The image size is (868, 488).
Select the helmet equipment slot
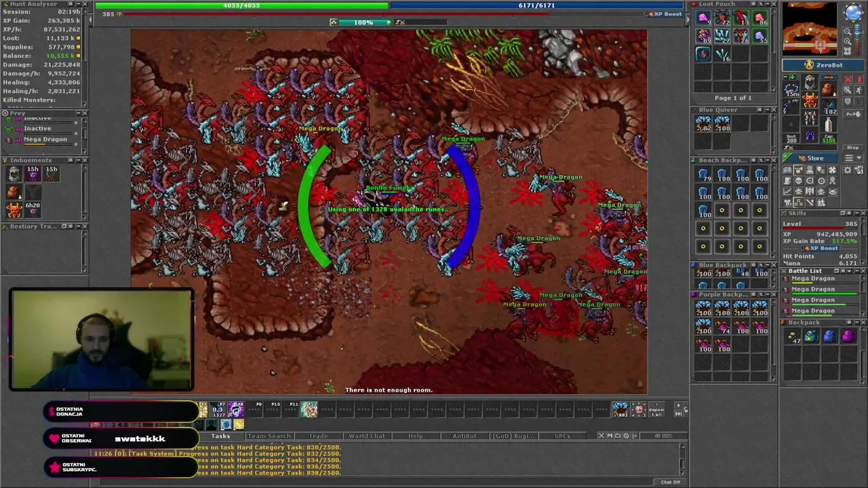click(x=810, y=81)
